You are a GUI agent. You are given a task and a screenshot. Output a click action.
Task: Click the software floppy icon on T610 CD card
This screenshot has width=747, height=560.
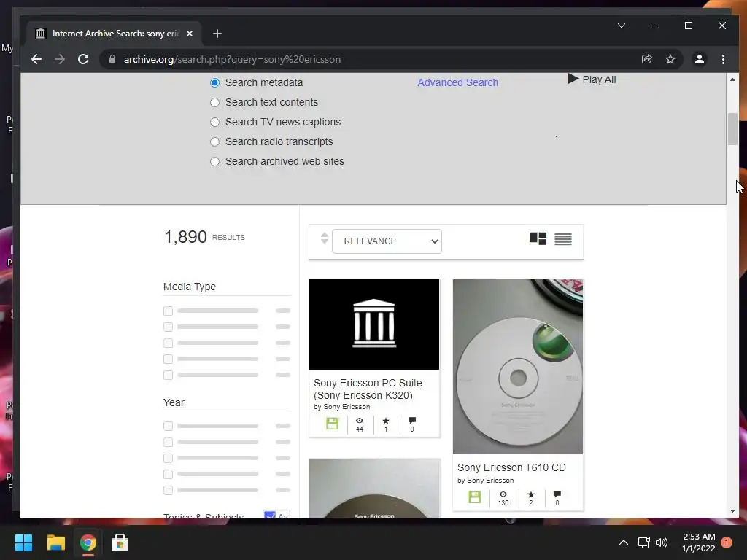(474, 497)
